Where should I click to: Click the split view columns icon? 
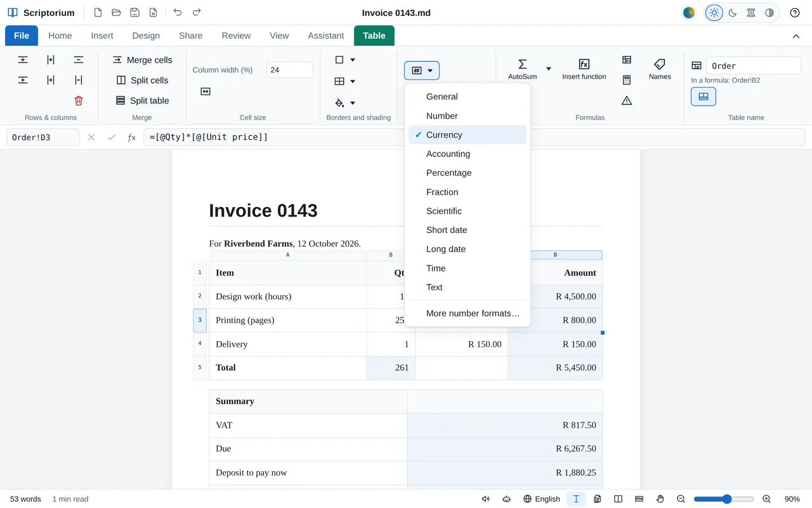(619, 499)
